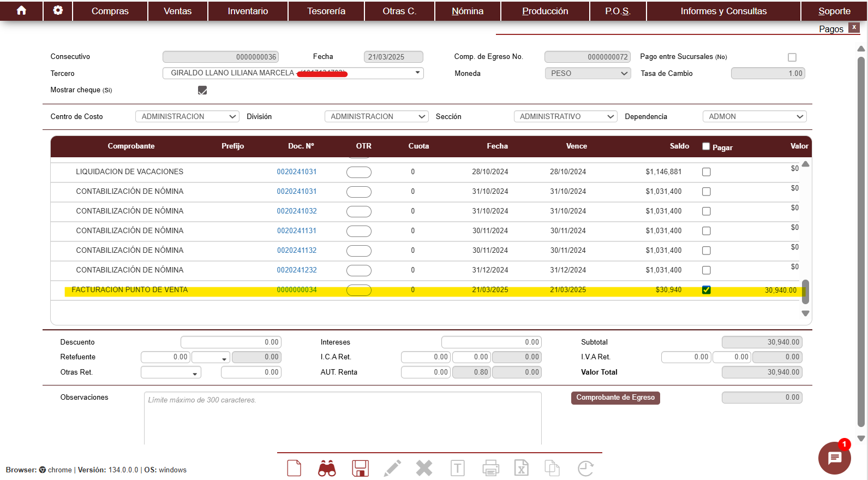The image size is (868, 480).
Task: Open the chat support bubble
Action: (x=835, y=458)
